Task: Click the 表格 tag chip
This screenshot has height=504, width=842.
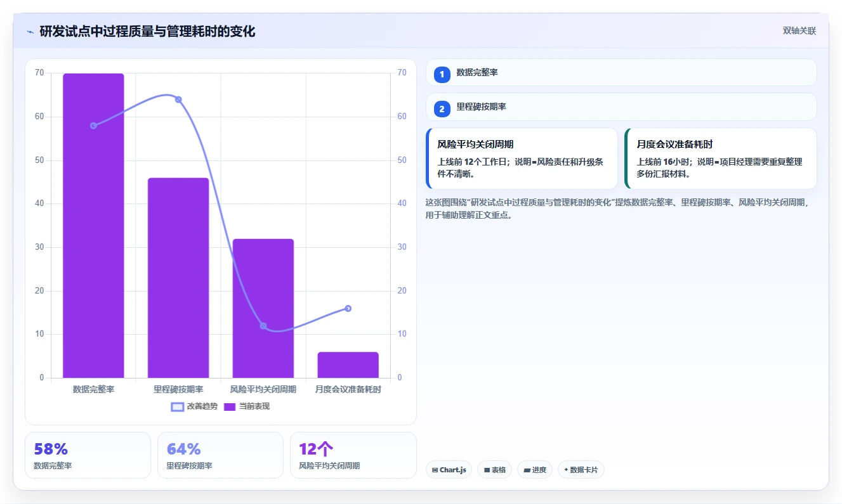Action: 495,470
